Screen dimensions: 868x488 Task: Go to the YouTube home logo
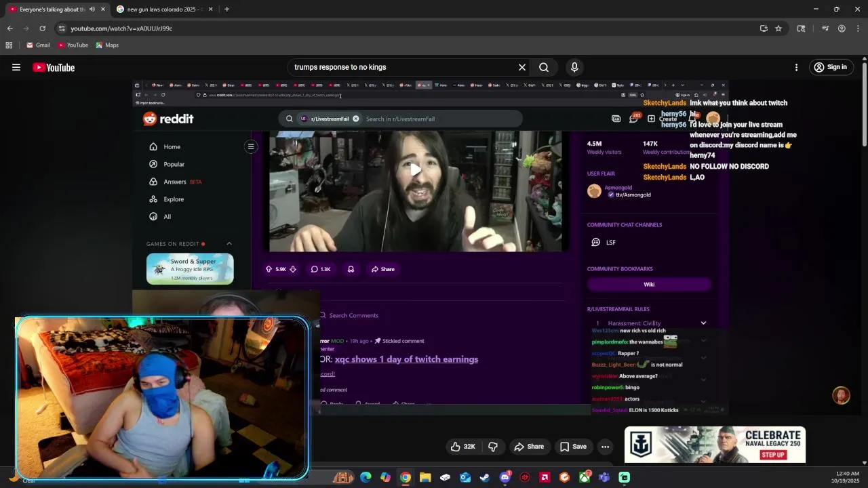pyautogui.click(x=54, y=67)
